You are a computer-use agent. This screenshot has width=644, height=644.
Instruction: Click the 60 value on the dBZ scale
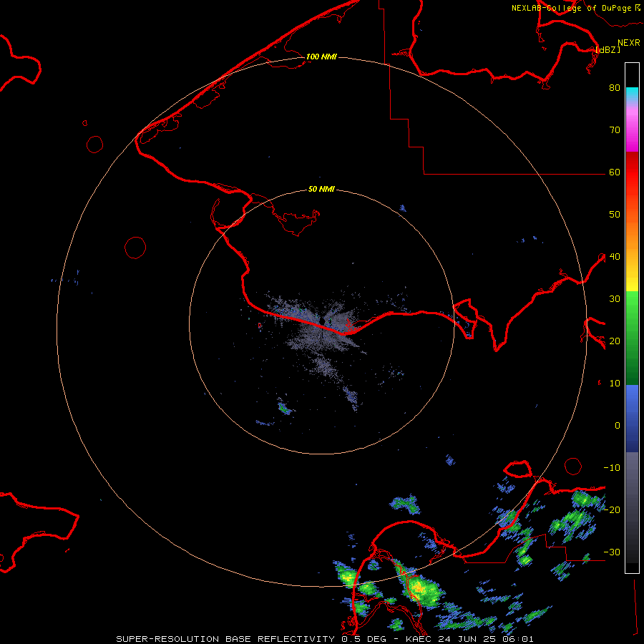[615, 172]
